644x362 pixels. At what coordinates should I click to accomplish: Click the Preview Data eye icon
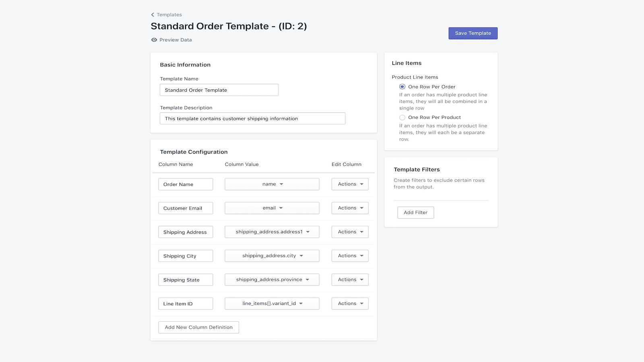(x=154, y=40)
